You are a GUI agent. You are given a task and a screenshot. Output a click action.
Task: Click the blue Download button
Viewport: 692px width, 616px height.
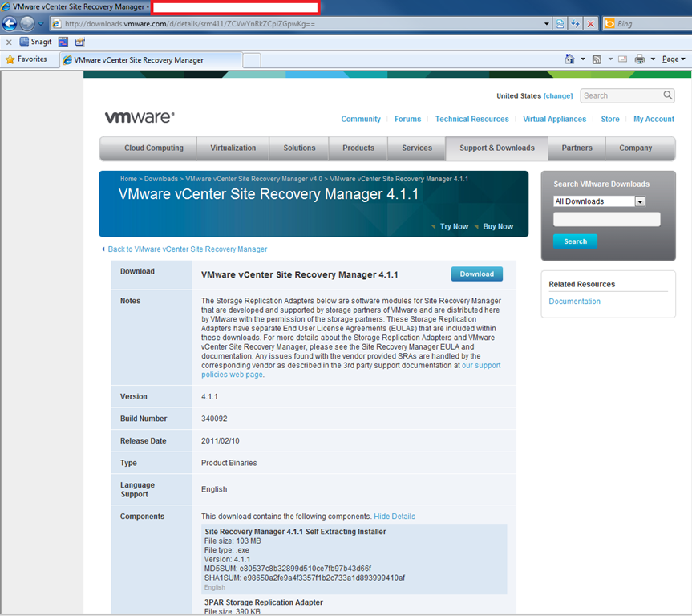(x=476, y=274)
